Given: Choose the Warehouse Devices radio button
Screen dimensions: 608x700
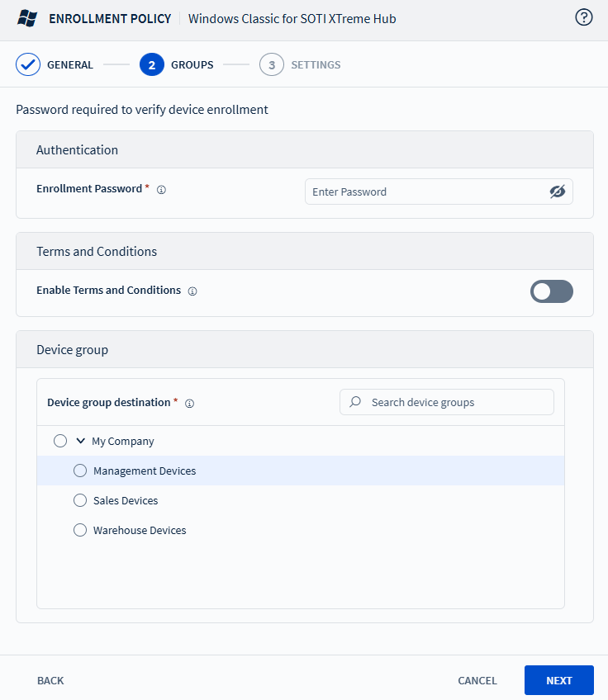Looking at the screenshot, I should pos(80,530).
